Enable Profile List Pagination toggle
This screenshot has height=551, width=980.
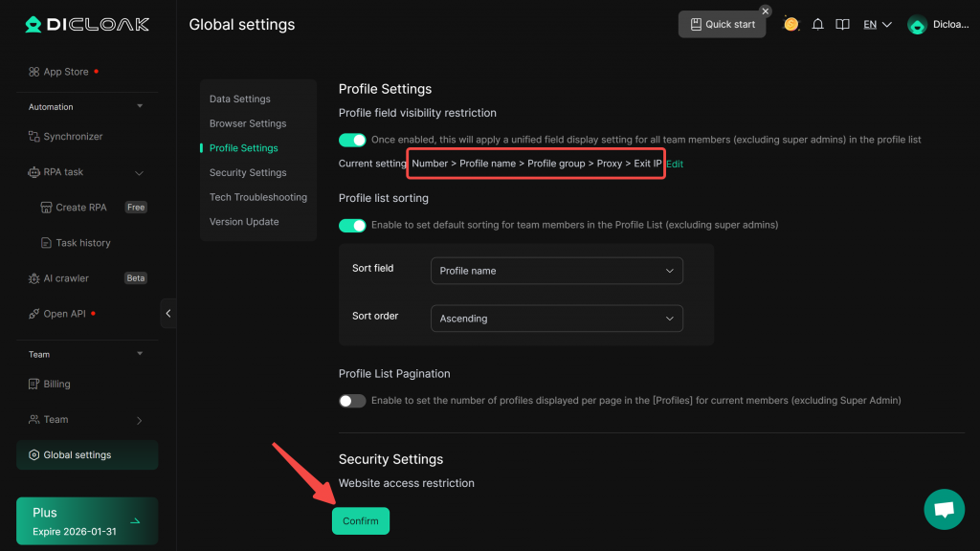point(352,401)
